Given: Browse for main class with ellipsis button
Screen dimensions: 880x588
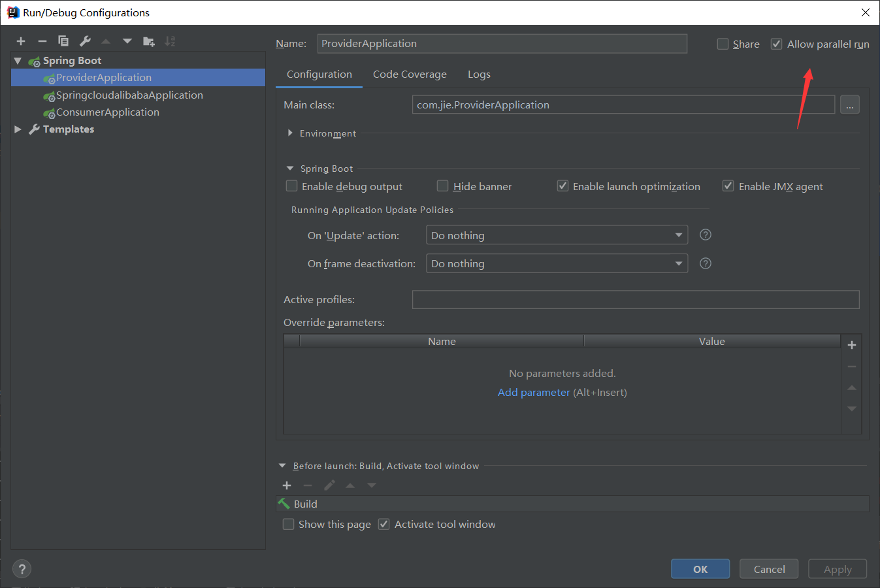Looking at the screenshot, I should tap(850, 105).
